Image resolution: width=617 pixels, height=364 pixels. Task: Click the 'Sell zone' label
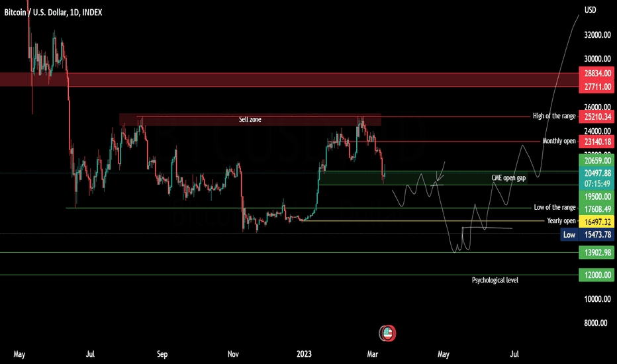(x=250, y=120)
